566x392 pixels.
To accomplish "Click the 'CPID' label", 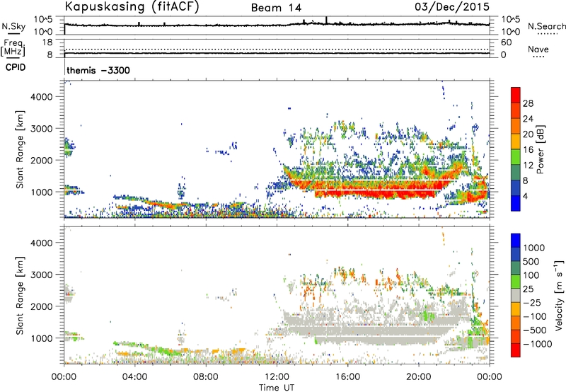I will pyautogui.click(x=16, y=67).
